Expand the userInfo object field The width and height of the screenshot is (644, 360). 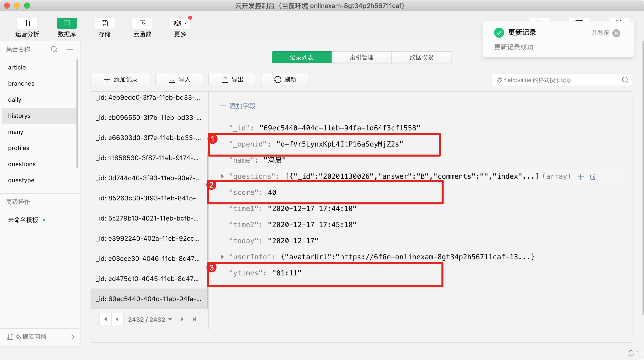pyautogui.click(x=222, y=257)
